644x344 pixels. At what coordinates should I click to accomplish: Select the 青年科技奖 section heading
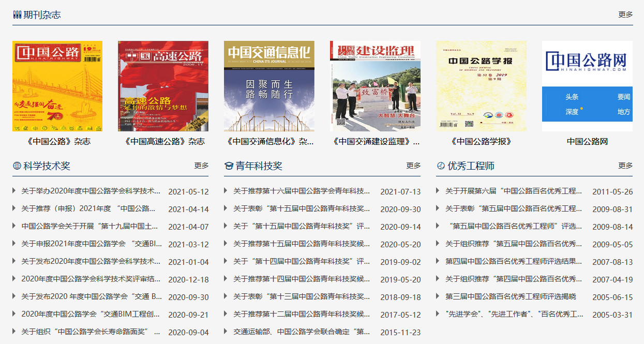tap(259, 166)
